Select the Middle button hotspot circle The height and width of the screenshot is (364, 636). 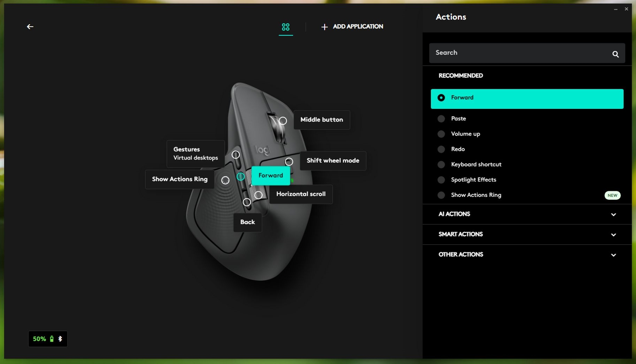pos(283,121)
